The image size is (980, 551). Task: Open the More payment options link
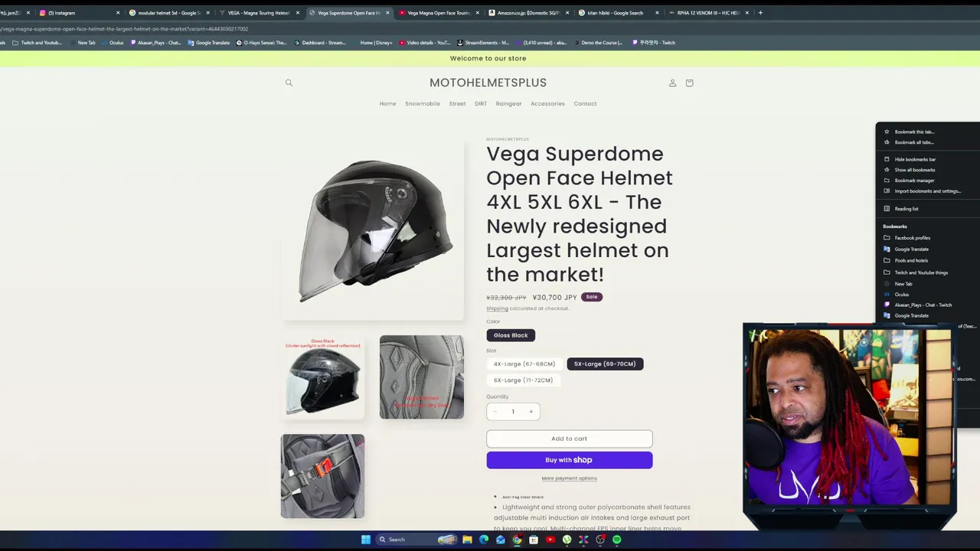coord(569,478)
